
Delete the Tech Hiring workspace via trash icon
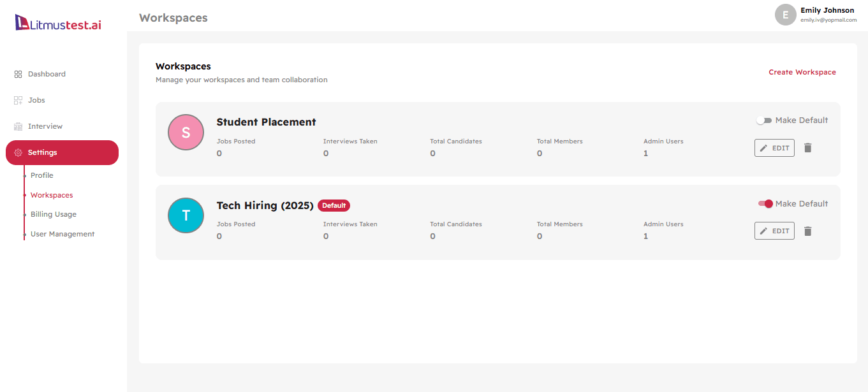[x=808, y=231]
